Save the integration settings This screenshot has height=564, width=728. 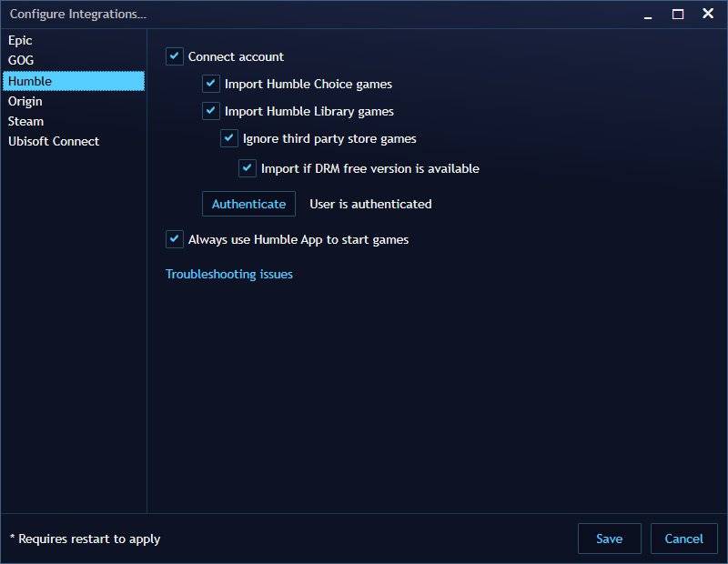609,538
